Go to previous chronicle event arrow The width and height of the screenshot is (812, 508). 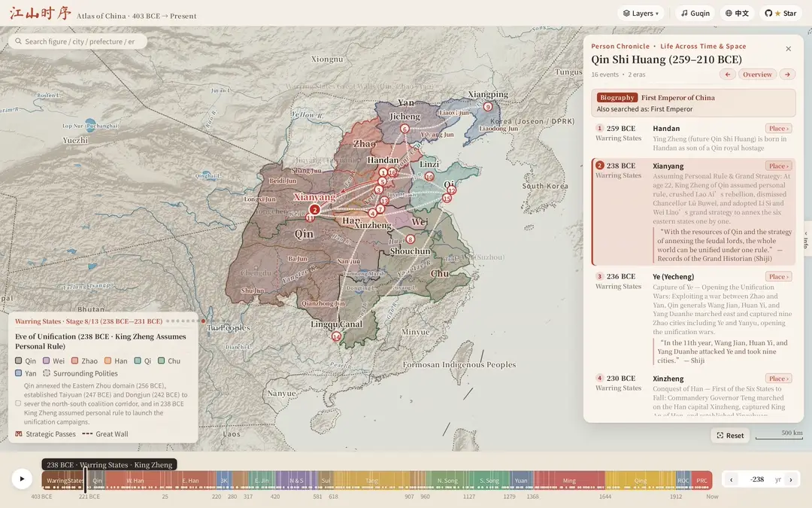[x=727, y=74]
